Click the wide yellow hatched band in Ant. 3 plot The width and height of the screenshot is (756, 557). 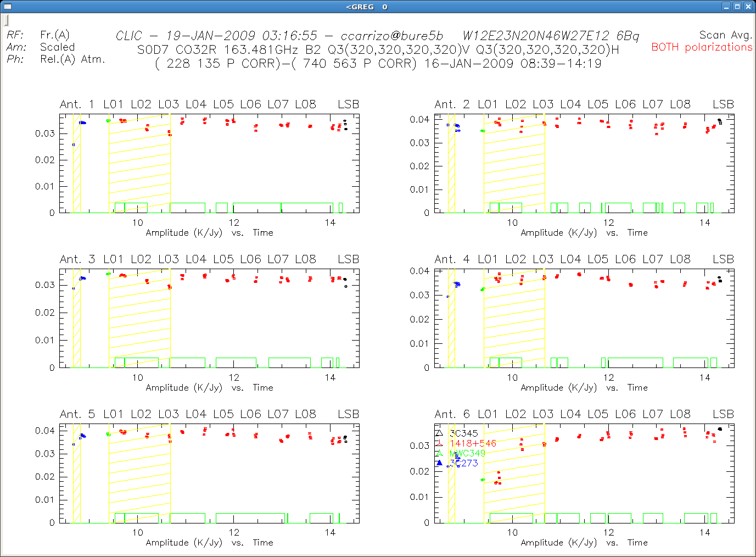pos(139,319)
